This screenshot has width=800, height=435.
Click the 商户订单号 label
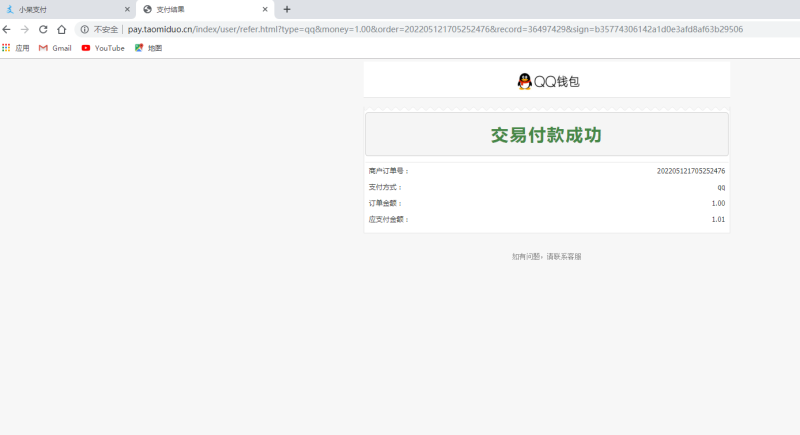pos(389,171)
